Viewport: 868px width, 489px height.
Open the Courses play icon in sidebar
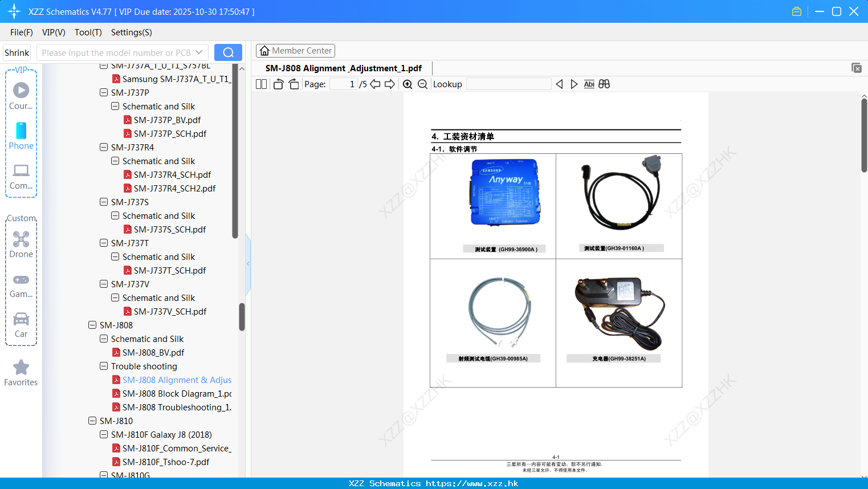21,90
